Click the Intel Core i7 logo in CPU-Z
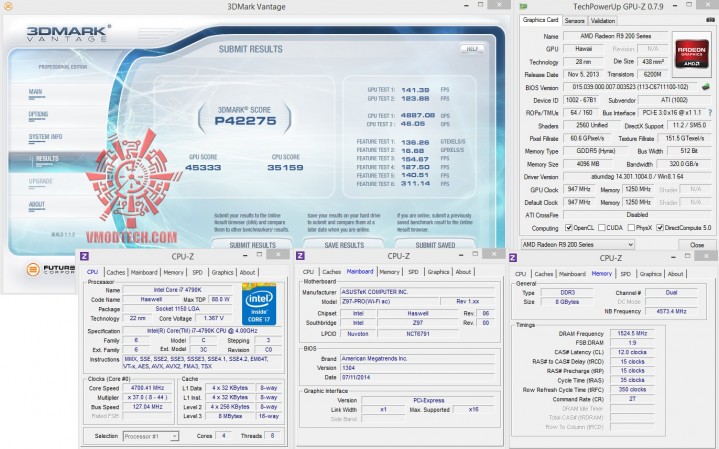 pos(259,304)
